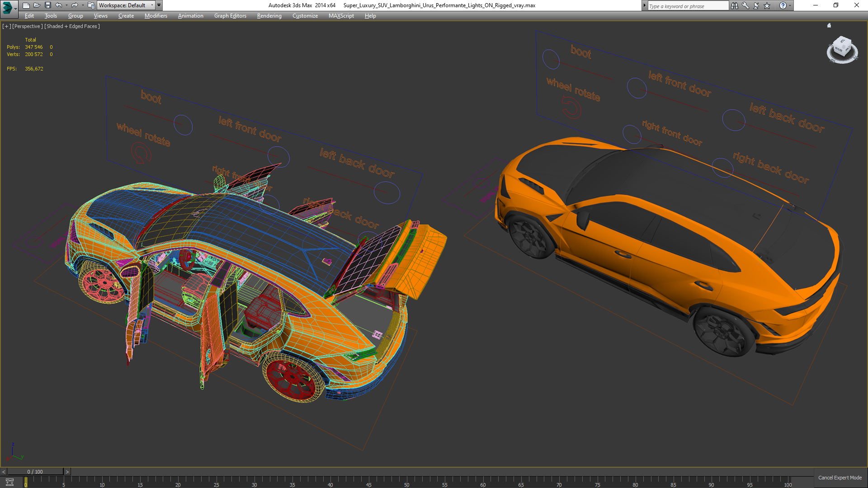Click the ViewCube home icon

click(x=829, y=25)
